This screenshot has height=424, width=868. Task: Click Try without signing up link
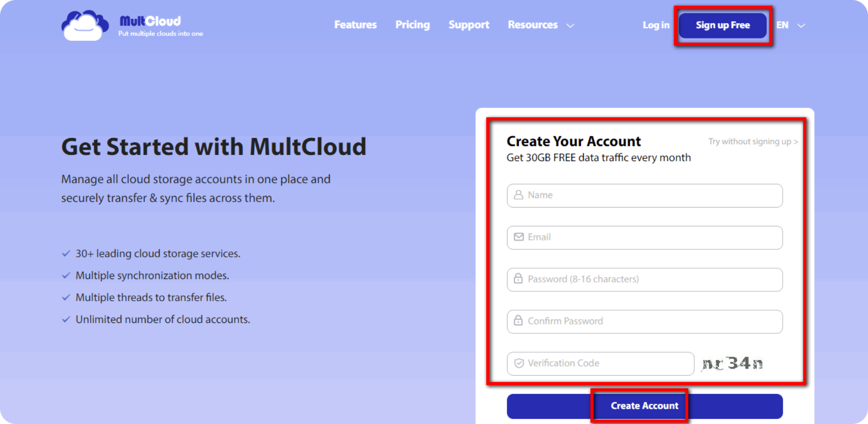[x=753, y=141]
